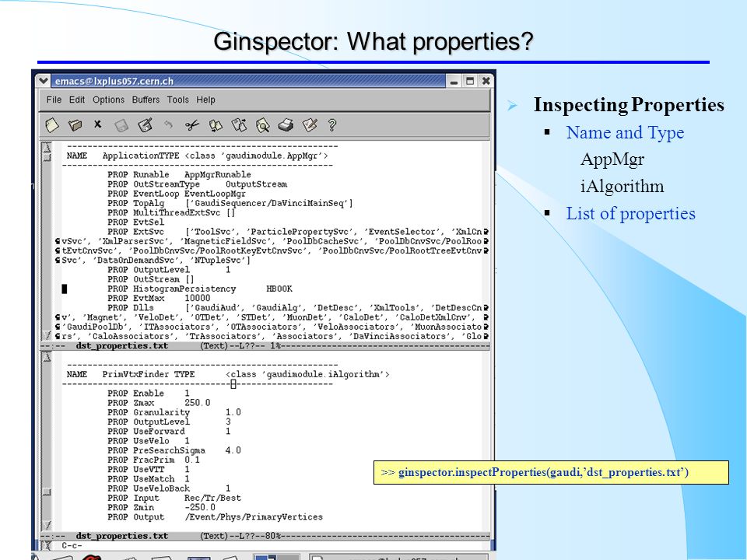Image resolution: width=747 pixels, height=560 pixels.
Task: Open the Tools menu
Action: tap(177, 100)
